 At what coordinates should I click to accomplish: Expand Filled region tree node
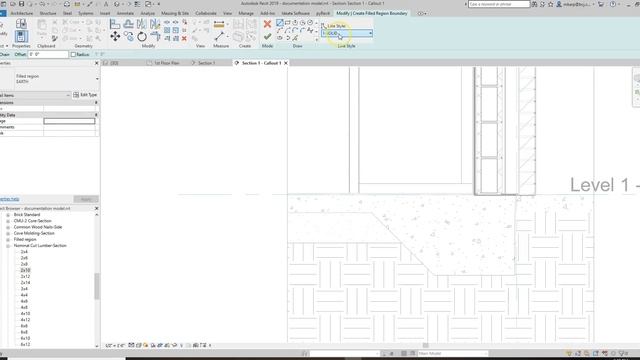tap(8, 240)
